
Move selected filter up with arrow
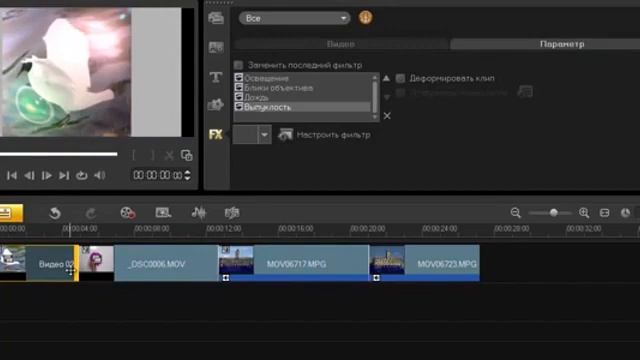[386, 78]
